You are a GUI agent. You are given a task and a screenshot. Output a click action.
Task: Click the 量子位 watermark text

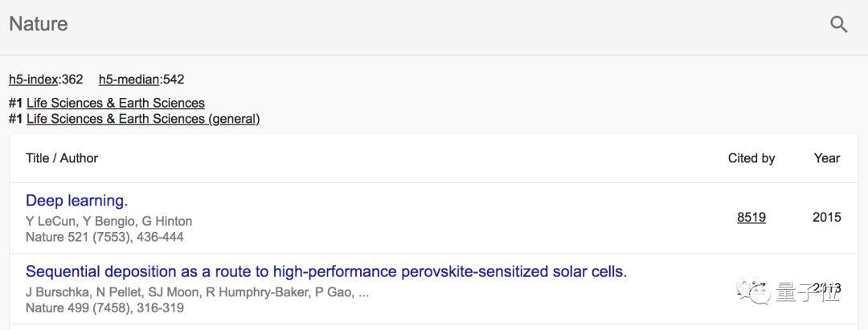[808, 293]
